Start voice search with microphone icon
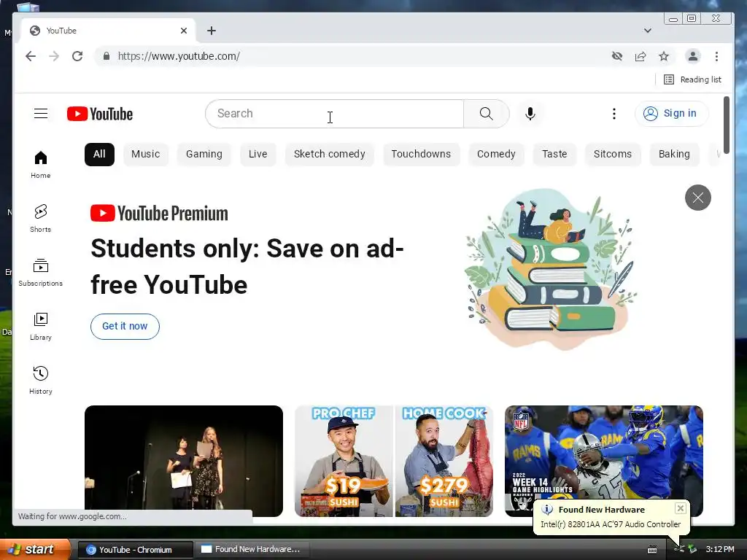 tap(530, 114)
